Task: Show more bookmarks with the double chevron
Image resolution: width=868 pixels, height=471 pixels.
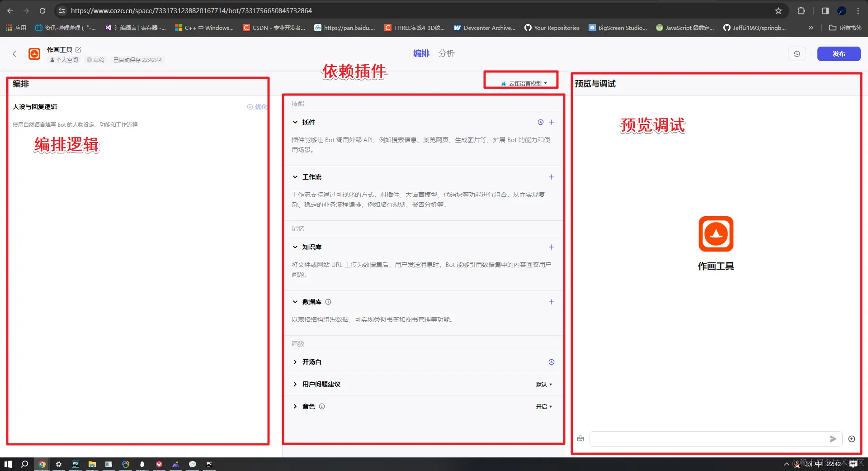Action: 811,28
